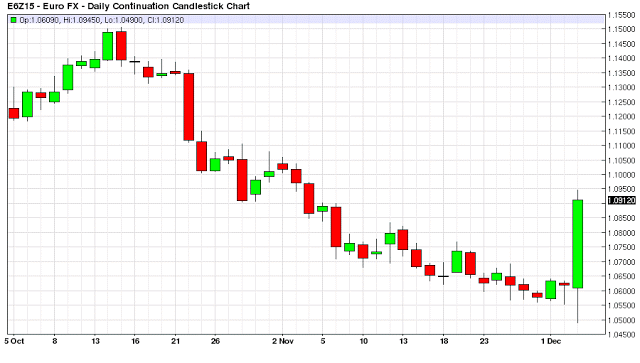Click the 13 date label in October
640x363 pixels.
(95, 341)
